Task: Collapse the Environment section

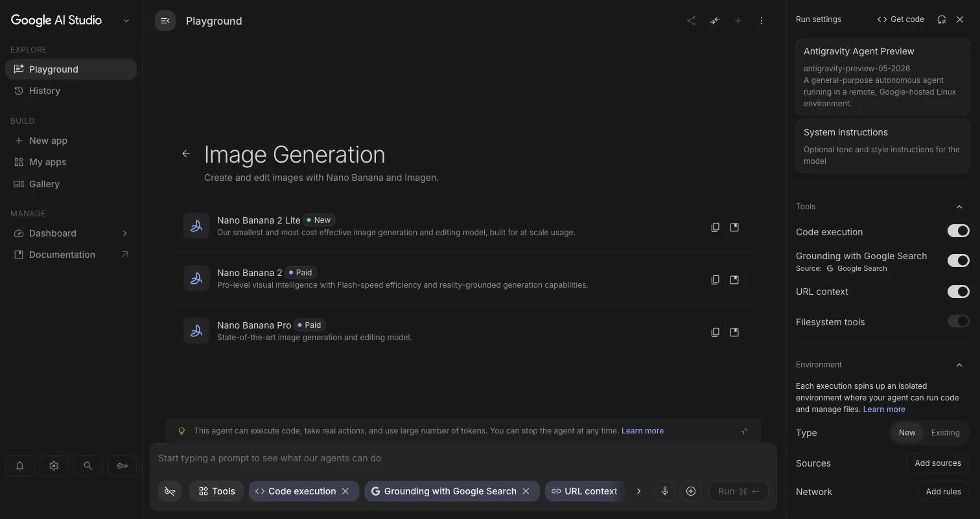Action: 959,365
